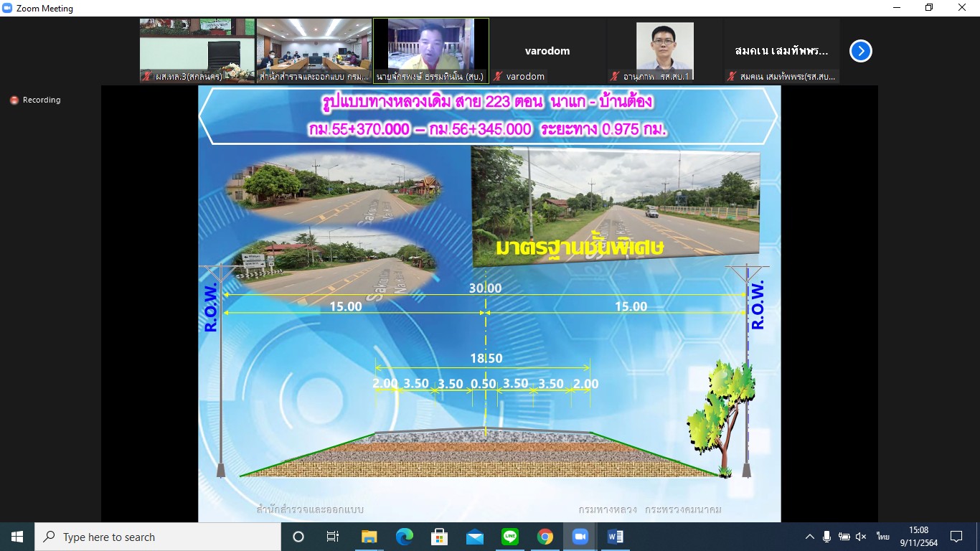Open File Explorer from the taskbar
The image size is (980, 551).
coord(369,537)
